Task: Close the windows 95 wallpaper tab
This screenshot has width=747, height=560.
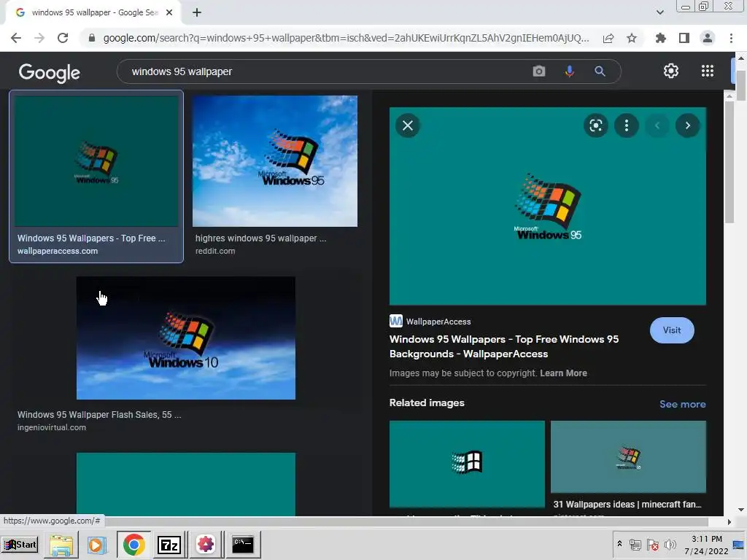Action: click(169, 13)
